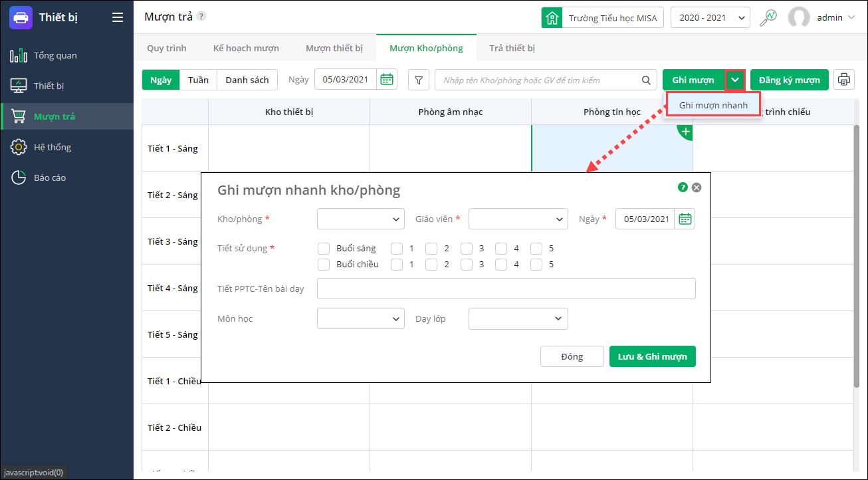Click the vertical scrollbar of the schedule

tap(857, 256)
